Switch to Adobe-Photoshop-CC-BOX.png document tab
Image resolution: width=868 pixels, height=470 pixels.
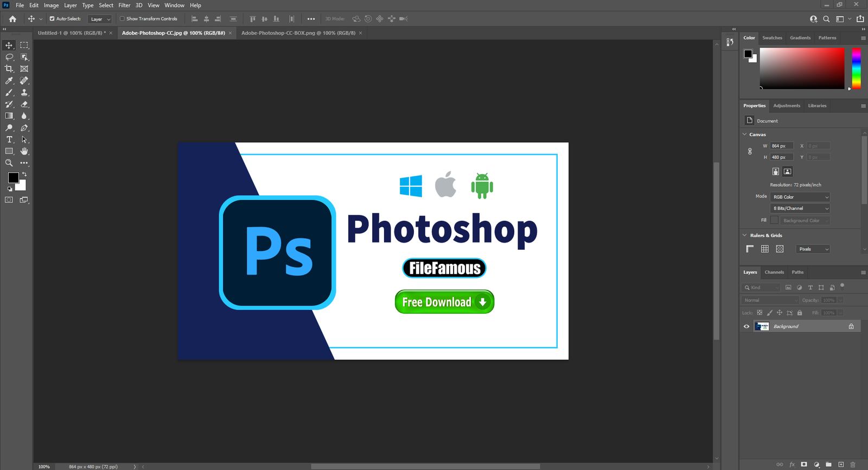point(298,33)
